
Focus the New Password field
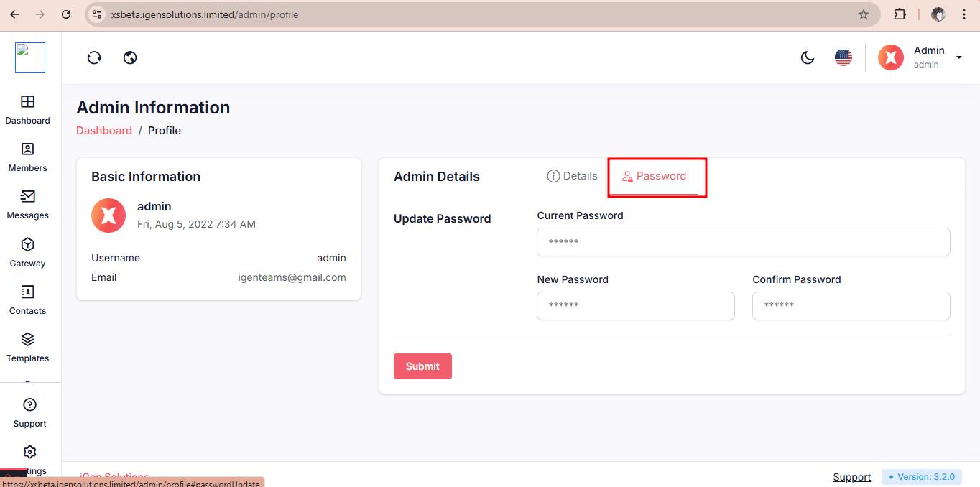[635, 306]
